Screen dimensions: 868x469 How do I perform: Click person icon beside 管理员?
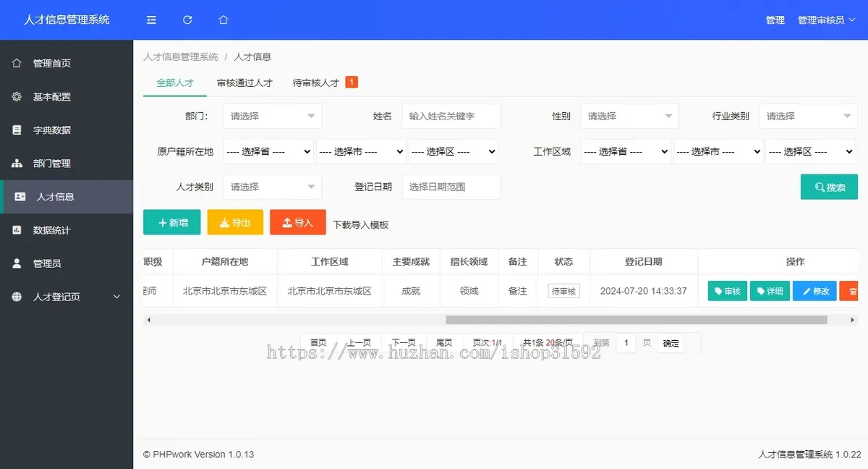click(x=17, y=263)
